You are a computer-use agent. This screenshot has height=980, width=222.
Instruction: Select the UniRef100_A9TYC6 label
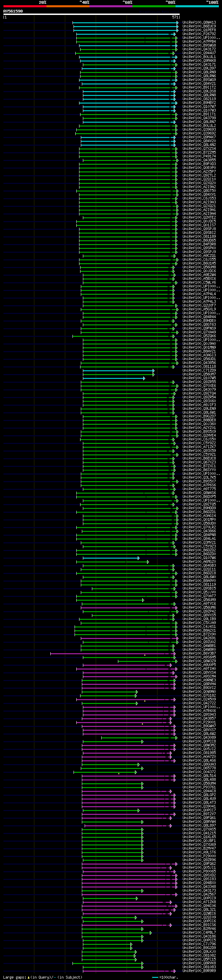[199, 604]
